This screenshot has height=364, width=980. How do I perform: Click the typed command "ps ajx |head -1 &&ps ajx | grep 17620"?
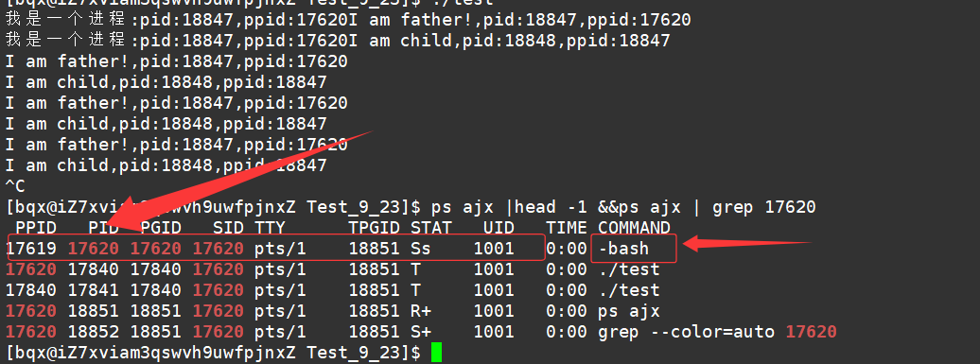tap(623, 207)
